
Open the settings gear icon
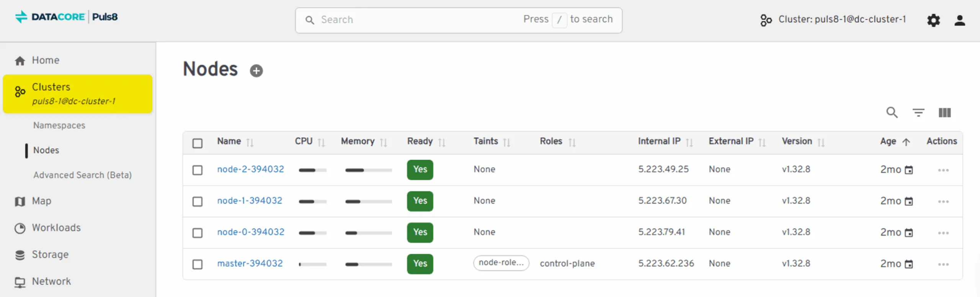tap(933, 20)
